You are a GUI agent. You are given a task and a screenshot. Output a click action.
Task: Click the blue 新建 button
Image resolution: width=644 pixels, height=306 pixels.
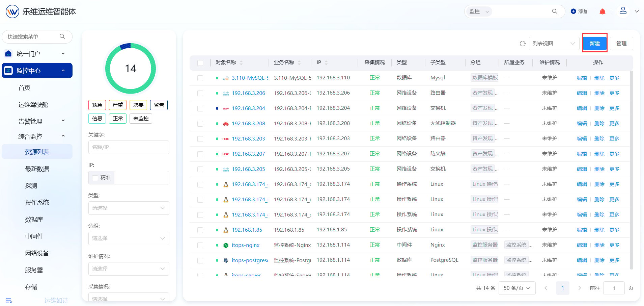(x=595, y=43)
